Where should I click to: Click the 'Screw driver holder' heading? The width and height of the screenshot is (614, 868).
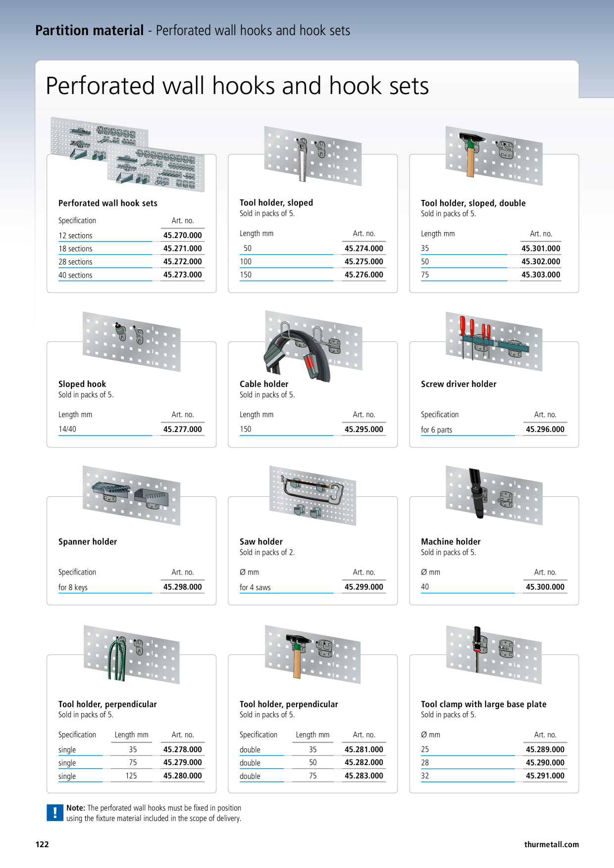[x=459, y=384]
